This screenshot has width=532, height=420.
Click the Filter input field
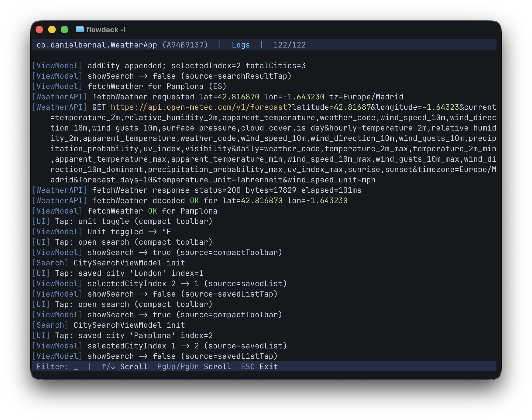pyautogui.click(x=57, y=366)
